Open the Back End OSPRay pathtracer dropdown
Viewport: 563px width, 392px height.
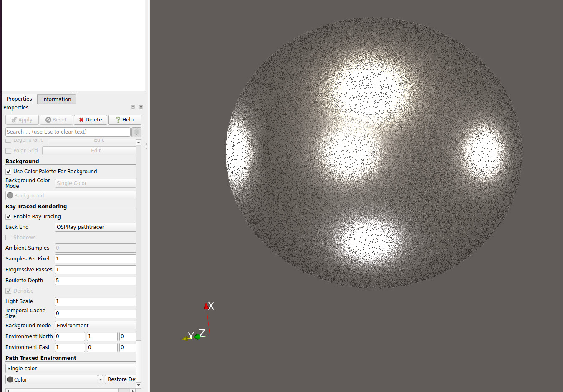click(x=95, y=227)
